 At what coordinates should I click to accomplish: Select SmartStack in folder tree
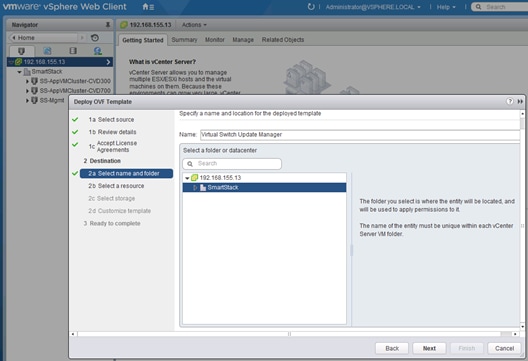click(264, 188)
